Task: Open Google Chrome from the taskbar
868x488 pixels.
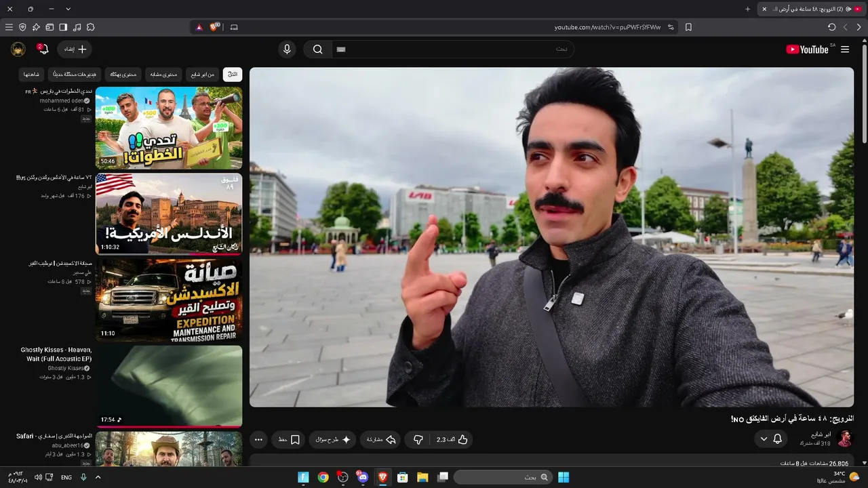Action: (323, 477)
